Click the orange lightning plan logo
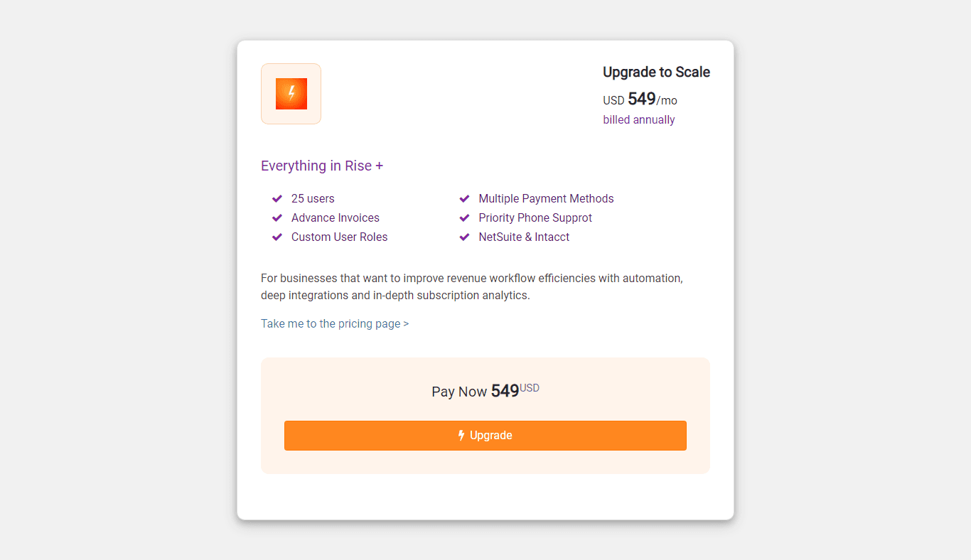 [x=291, y=93]
